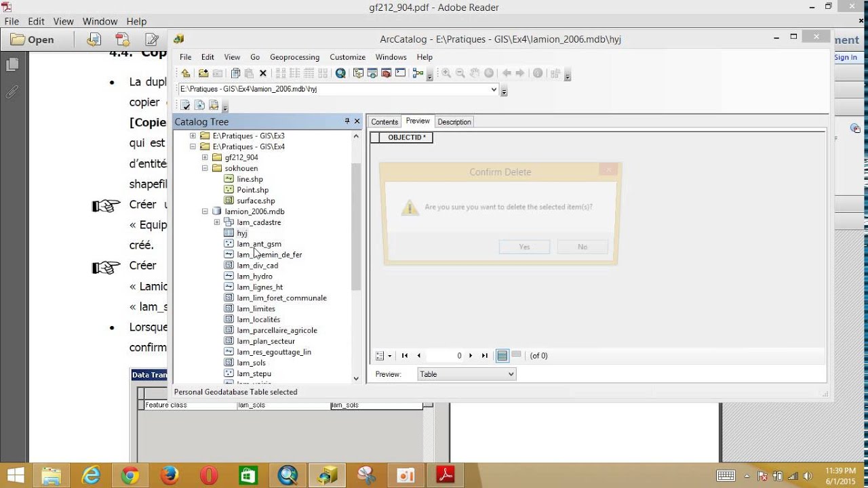
Task: Open the attachments paperclip panel in Adobe Reader
Action: [x=12, y=92]
